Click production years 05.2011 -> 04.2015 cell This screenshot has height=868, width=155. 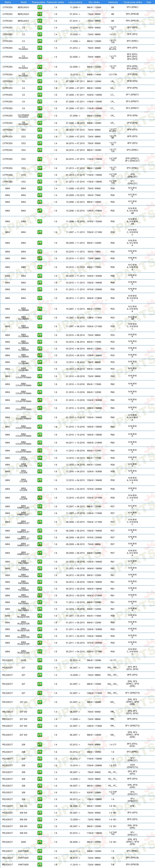75,651
